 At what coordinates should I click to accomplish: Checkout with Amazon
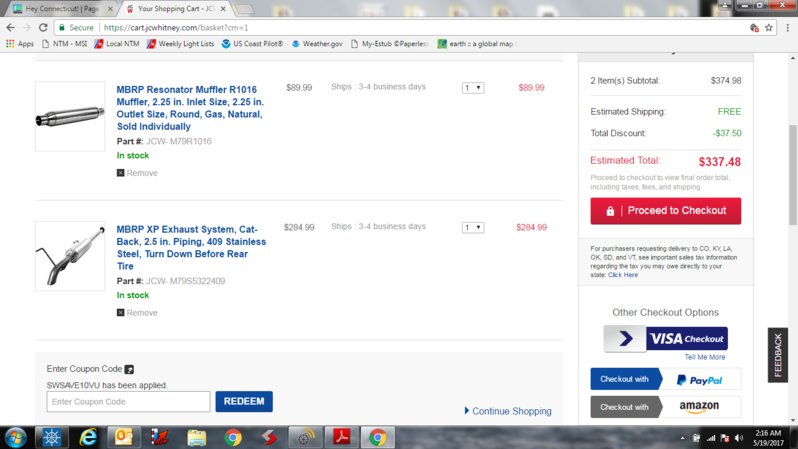click(666, 407)
